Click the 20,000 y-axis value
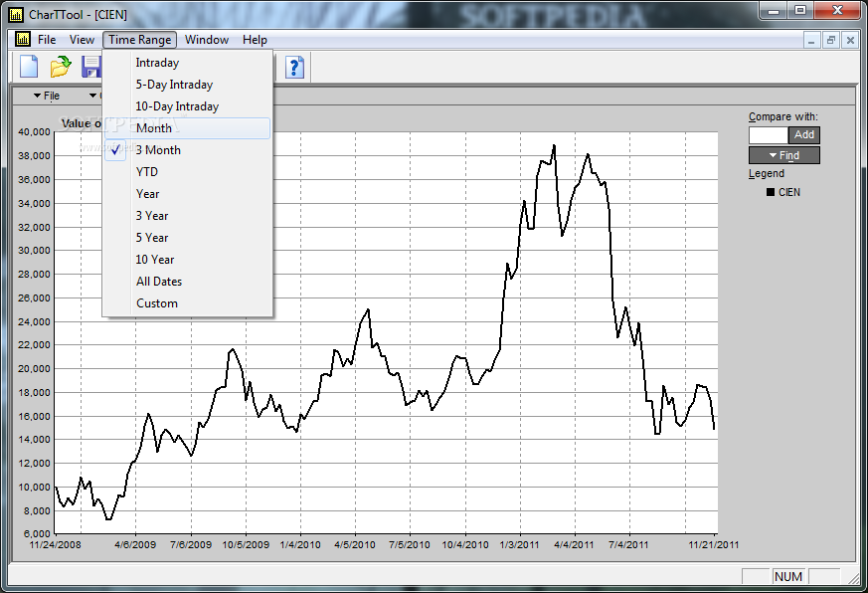The image size is (868, 593). point(35,368)
